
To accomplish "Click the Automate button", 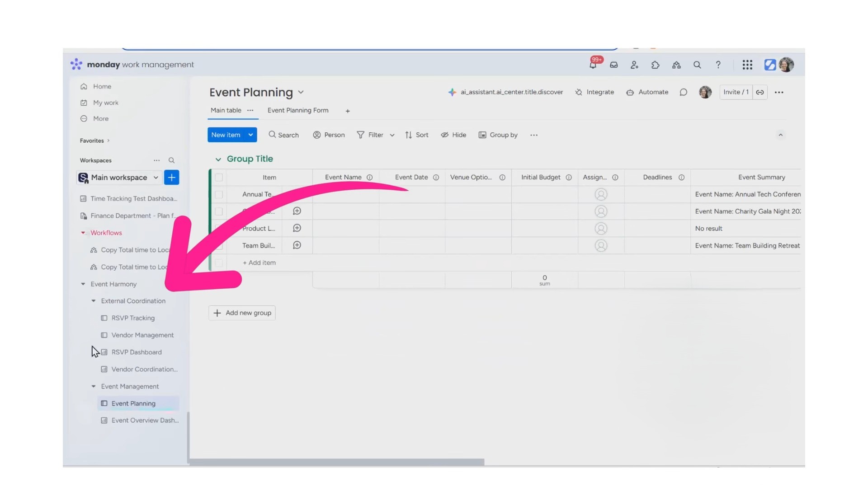I will click(647, 92).
